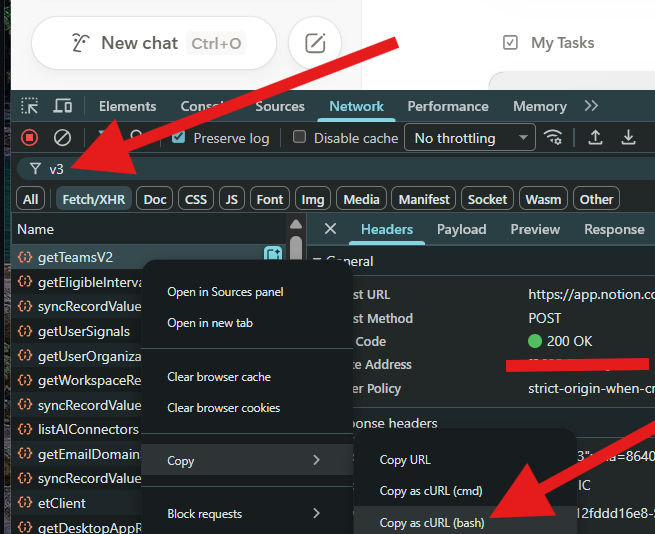Click the inspect element selector icon
The image size is (655, 534).
[30, 106]
